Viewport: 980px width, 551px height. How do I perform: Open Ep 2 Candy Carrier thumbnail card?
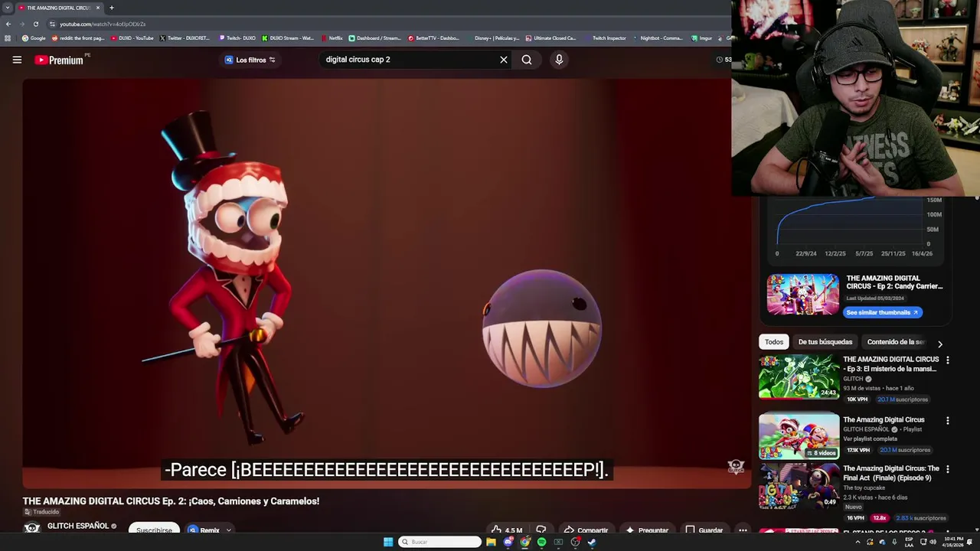pyautogui.click(x=802, y=295)
